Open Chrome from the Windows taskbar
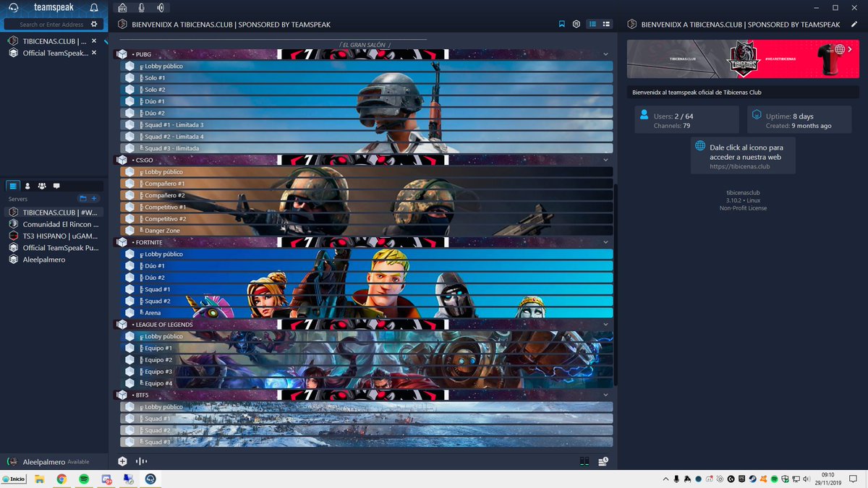This screenshot has width=868, height=488. [61, 479]
